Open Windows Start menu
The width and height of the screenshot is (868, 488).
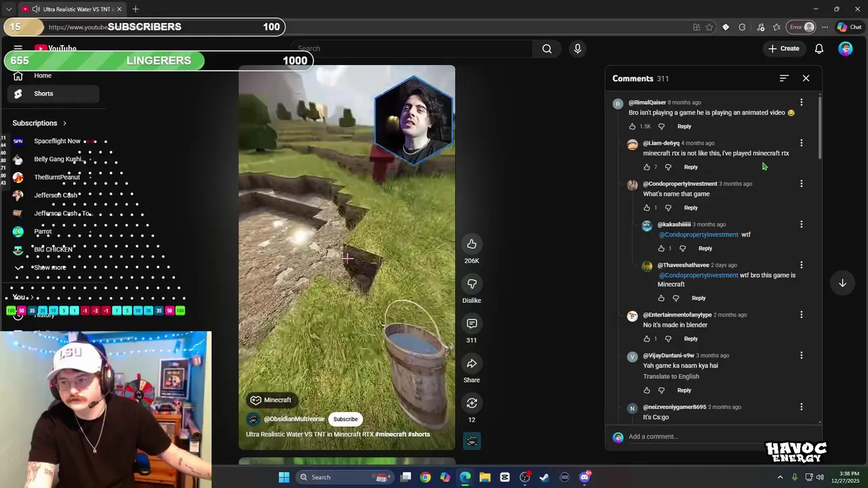pos(284,477)
